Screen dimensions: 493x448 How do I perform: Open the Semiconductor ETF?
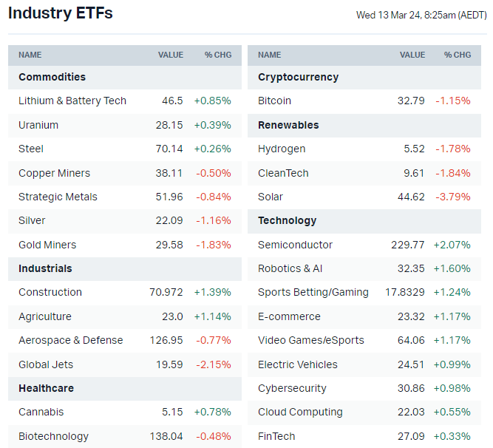coord(295,245)
